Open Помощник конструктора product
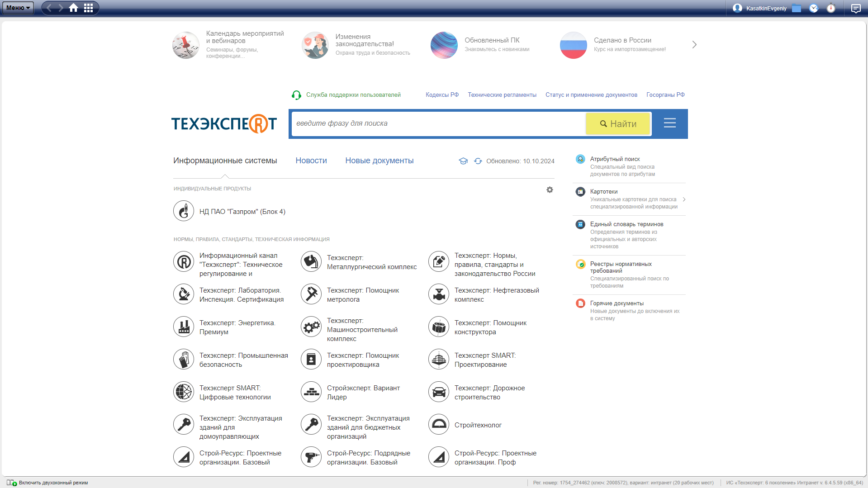The width and height of the screenshot is (868, 488). pos(478,327)
